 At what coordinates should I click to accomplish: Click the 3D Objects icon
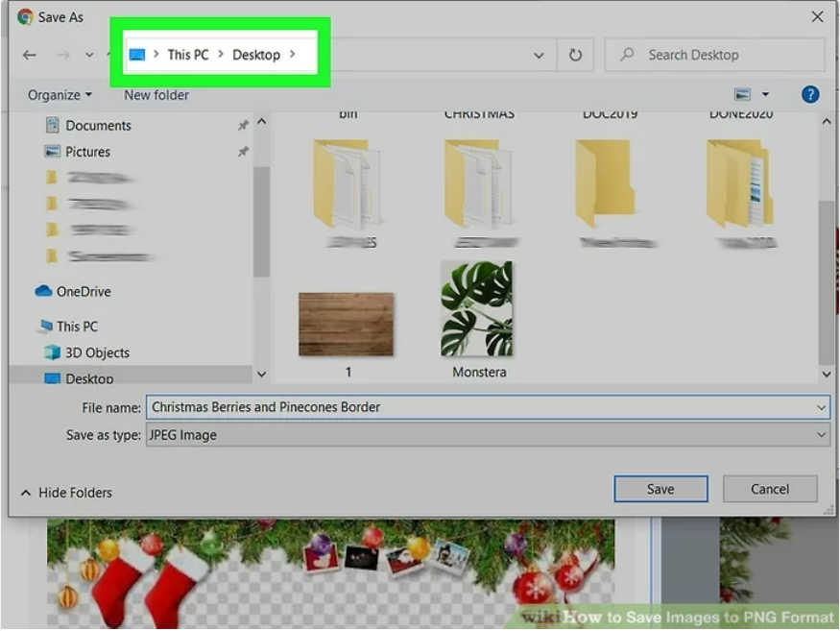[52, 352]
